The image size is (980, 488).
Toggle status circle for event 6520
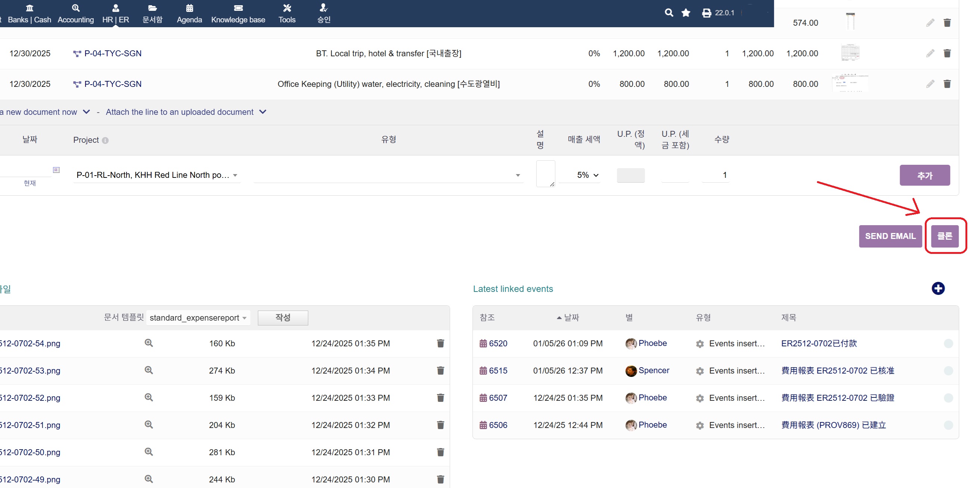(948, 344)
